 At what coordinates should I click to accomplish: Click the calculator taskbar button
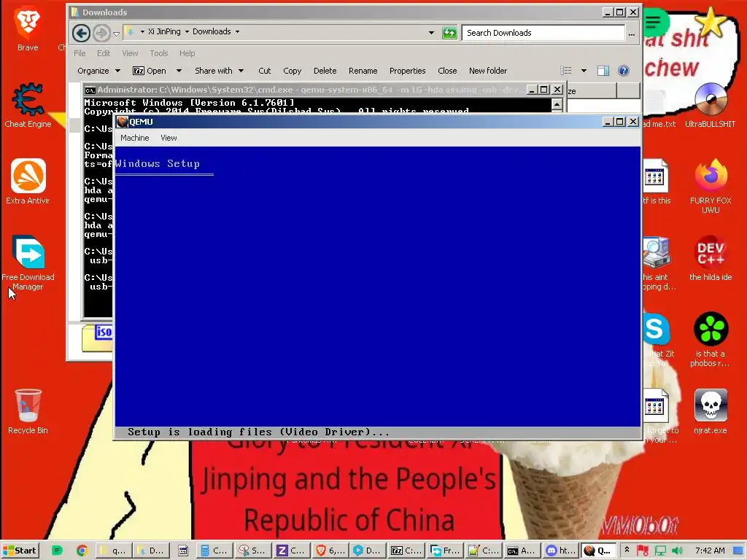(x=214, y=551)
